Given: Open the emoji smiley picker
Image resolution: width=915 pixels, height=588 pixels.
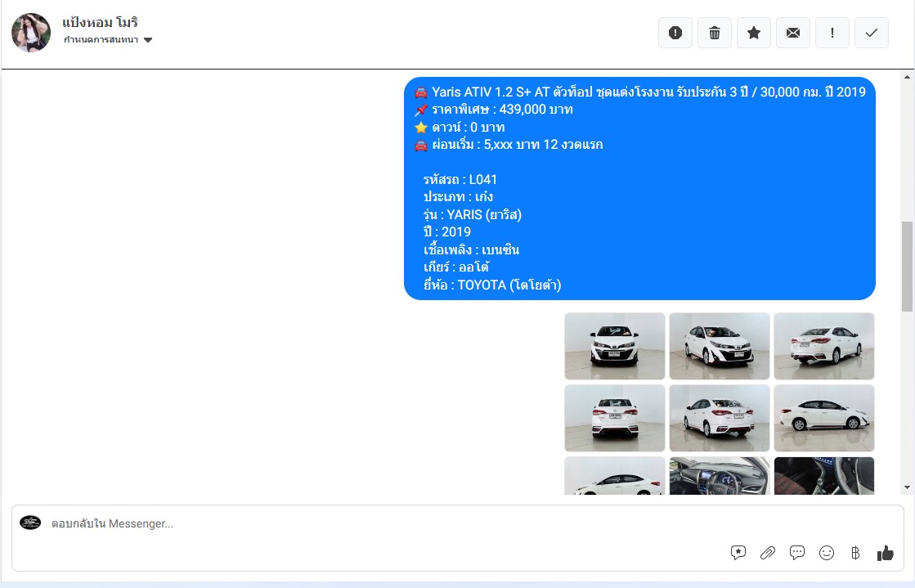Looking at the screenshot, I should coord(827,553).
